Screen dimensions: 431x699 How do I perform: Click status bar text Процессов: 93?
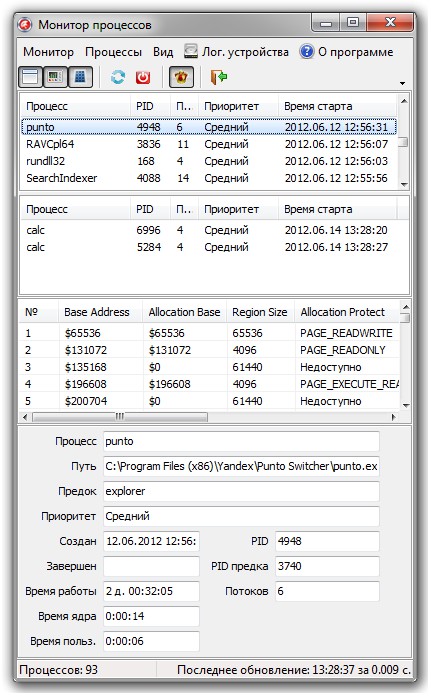pyautogui.click(x=58, y=670)
